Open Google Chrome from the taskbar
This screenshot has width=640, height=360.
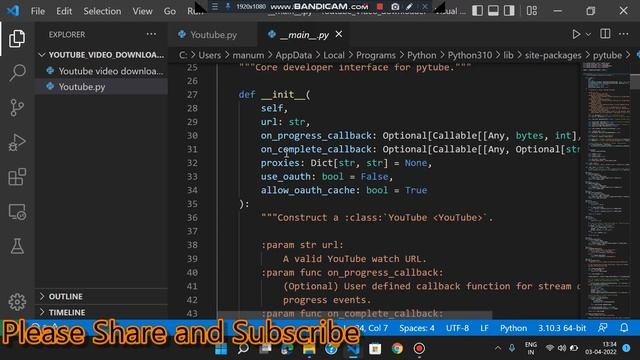[x=397, y=349]
